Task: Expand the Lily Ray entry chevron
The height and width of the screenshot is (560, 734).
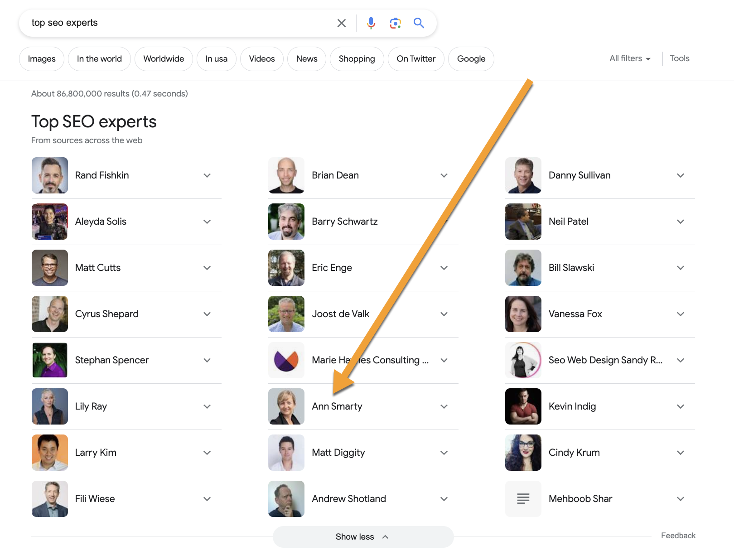Action: point(207,406)
